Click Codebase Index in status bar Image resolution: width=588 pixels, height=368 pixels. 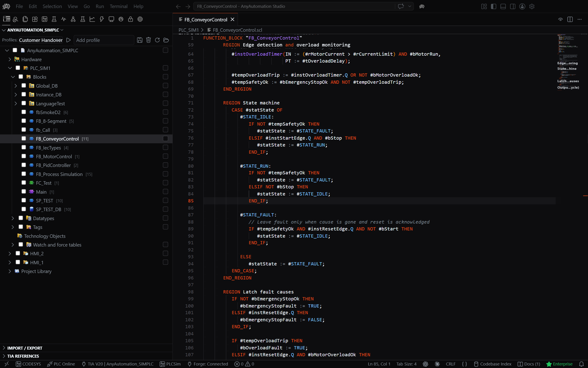(x=493, y=364)
